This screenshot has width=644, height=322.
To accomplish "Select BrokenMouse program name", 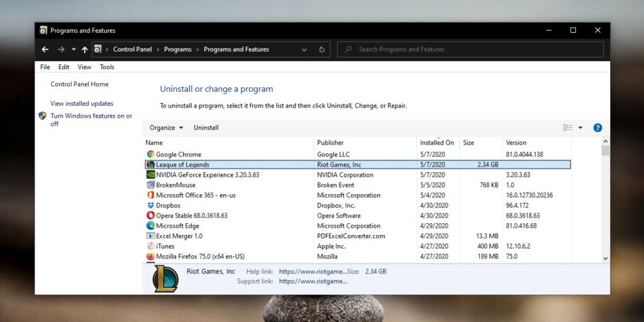I will pyautogui.click(x=176, y=185).
